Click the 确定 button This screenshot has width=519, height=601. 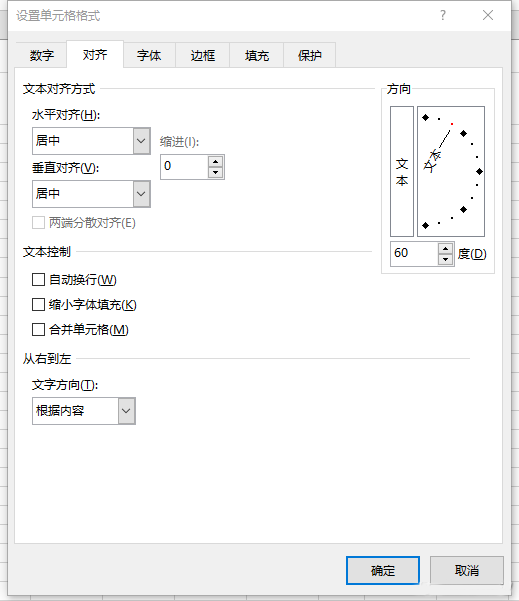pos(383,570)
